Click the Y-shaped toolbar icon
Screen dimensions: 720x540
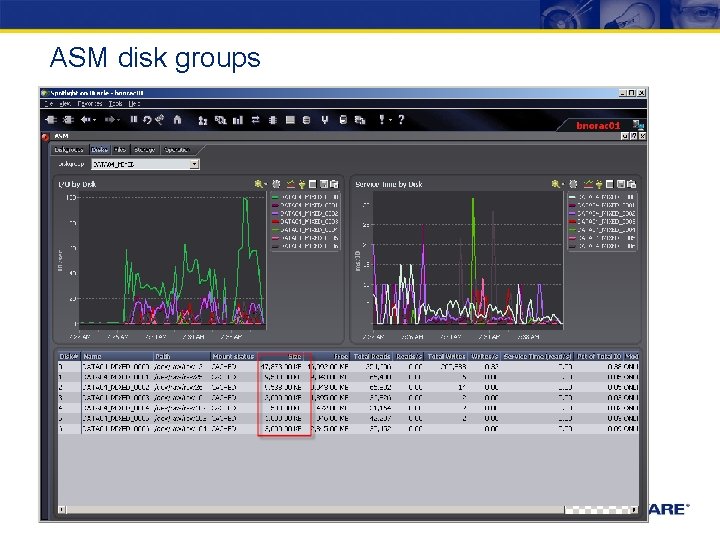click(x=325, y=120)
